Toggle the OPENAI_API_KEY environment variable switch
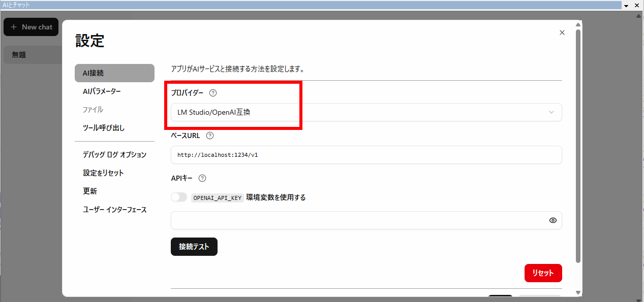This screenshot has height=302, width=644. tap(179, 197)
